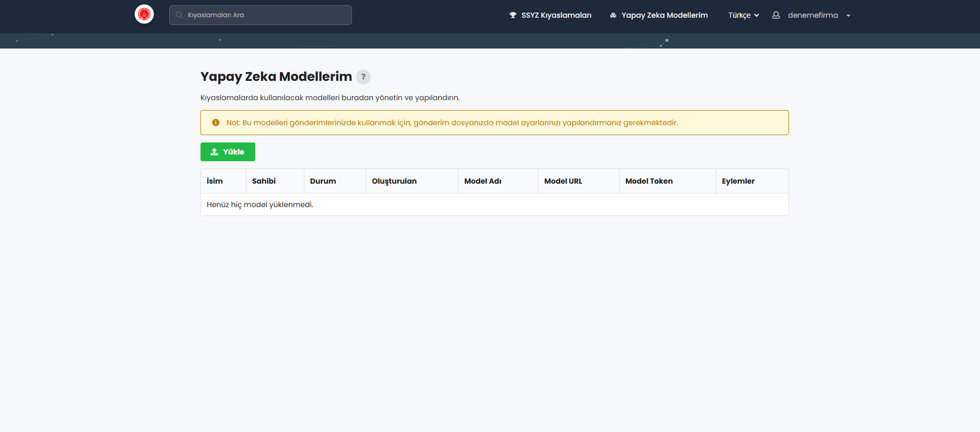Click the Model URL column header
This screenshot has height=432, width=980.
pyautogui.click(x=563, y=181)
